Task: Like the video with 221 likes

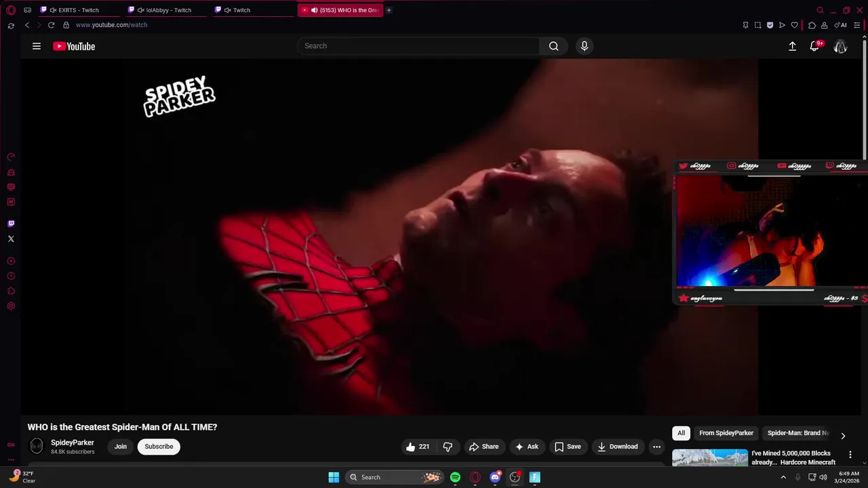Action: click(x=418, y=447)
